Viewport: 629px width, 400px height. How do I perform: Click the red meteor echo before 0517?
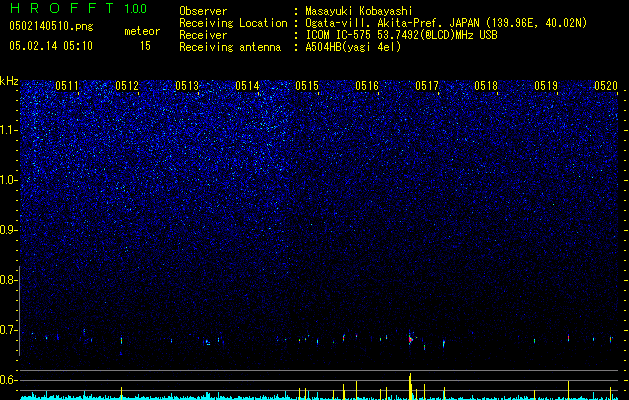click(x=410, y=339)
